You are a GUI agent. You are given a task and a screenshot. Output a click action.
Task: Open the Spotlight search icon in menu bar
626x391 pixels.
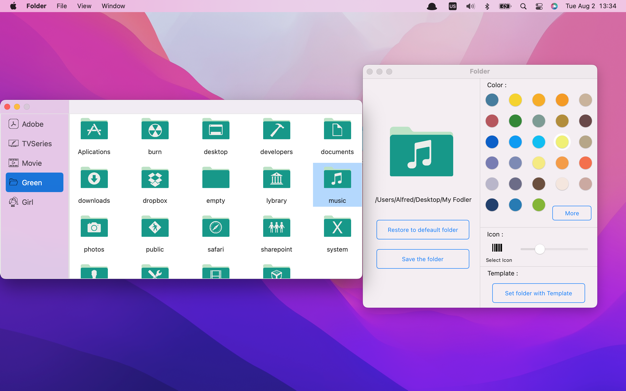tap(523, 6)
